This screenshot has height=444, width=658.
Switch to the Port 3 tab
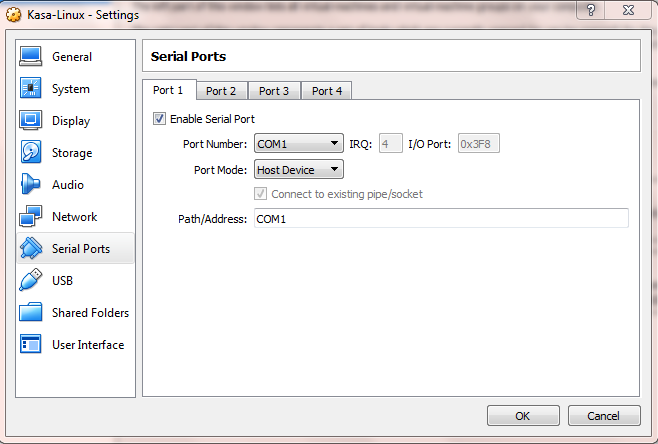tap(274, 91)
